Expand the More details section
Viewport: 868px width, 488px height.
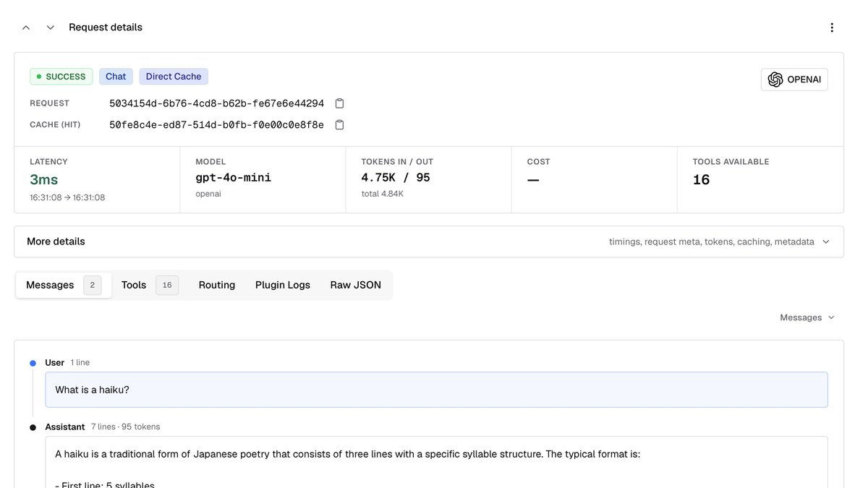tap(429, 241)
